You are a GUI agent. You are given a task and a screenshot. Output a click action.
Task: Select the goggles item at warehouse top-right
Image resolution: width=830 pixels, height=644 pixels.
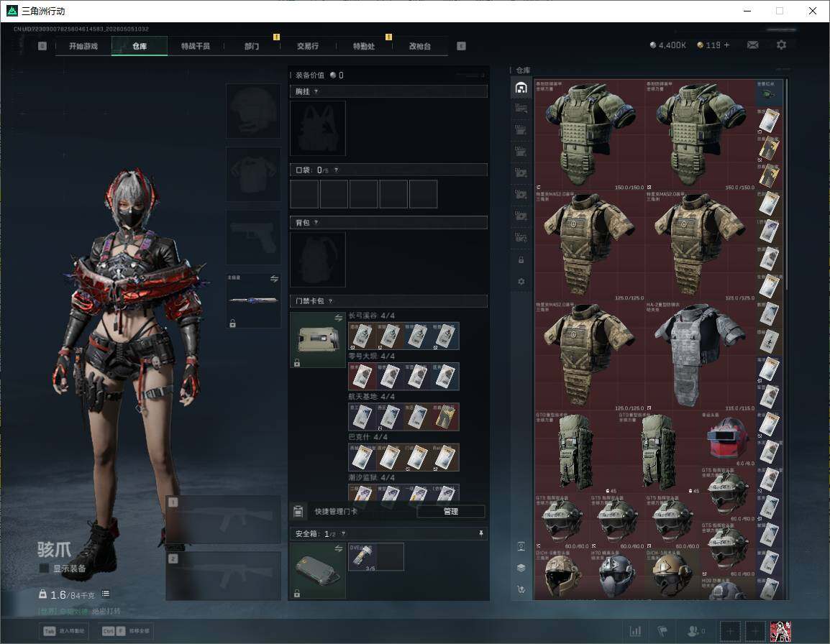pos(769,93)
